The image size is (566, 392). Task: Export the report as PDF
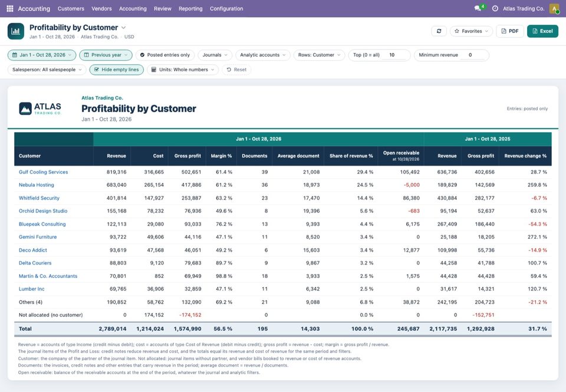click(509, 31)
